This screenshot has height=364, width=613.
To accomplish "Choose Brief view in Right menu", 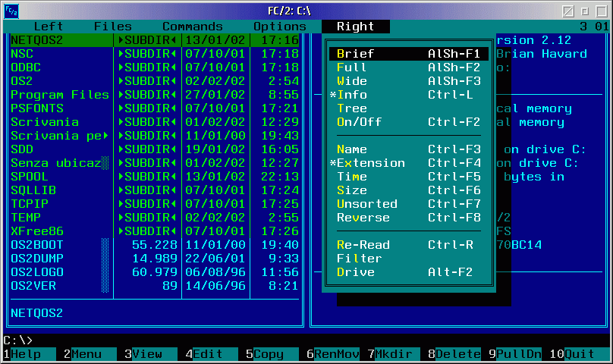I will pyautogui.click(x=408, y=54).
